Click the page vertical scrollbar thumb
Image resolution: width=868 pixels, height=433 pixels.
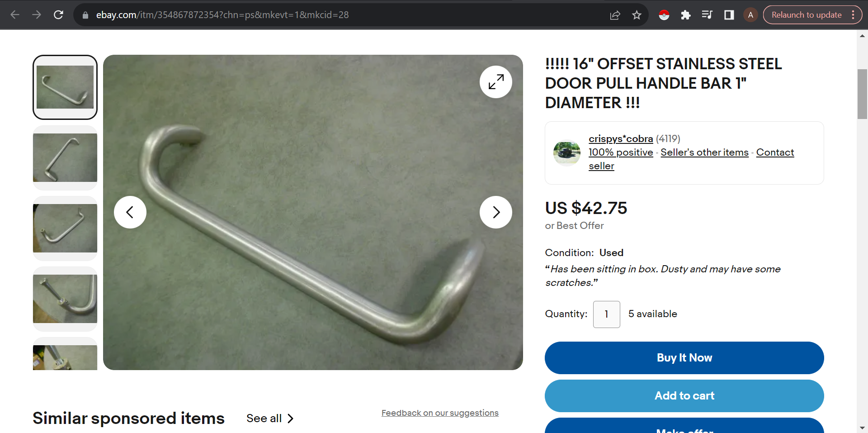point(862,94)
